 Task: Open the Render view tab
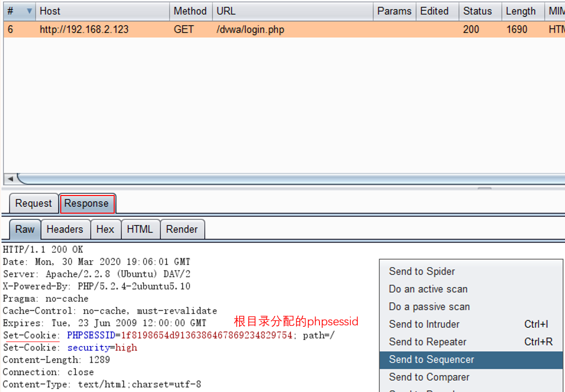point(182,229)
